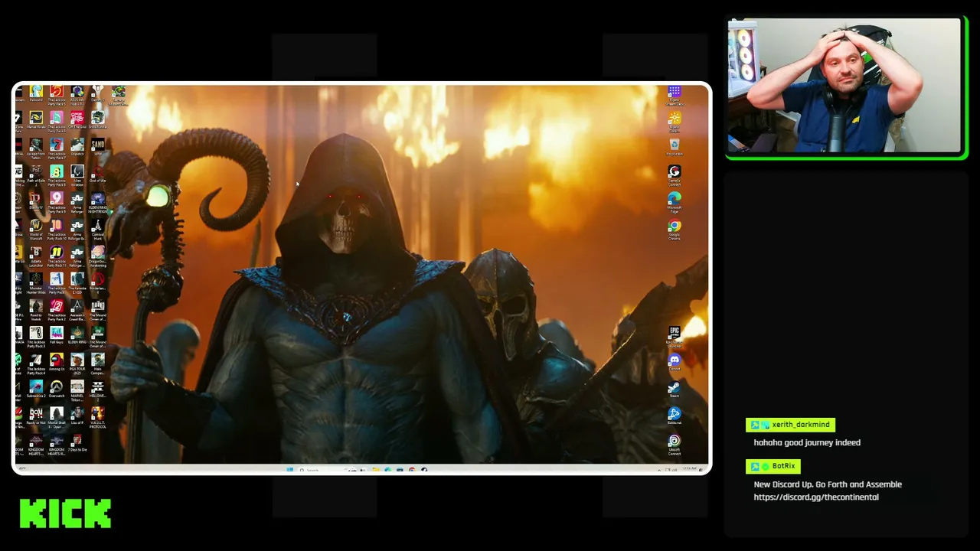Open the Diablo IV shortcut

[36, 201]
